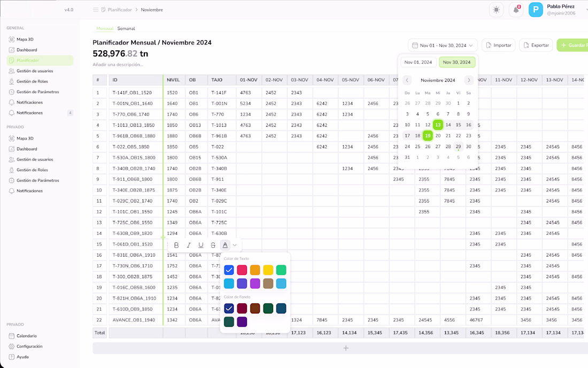Switch to the Mensual tab
588x368 pixels.
pos(105,28)
